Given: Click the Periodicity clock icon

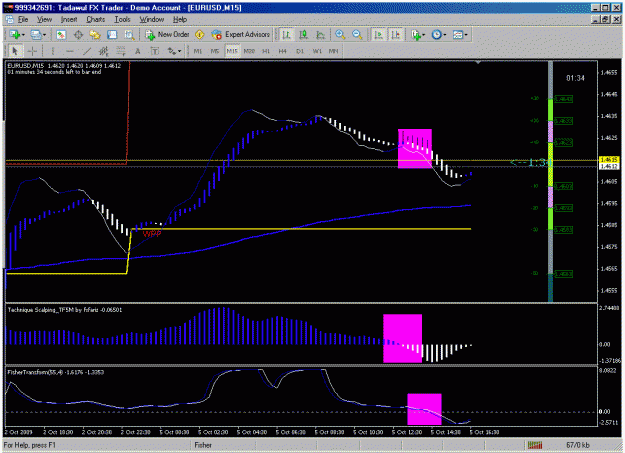Looking at the screenshot, I should (437, 35).
